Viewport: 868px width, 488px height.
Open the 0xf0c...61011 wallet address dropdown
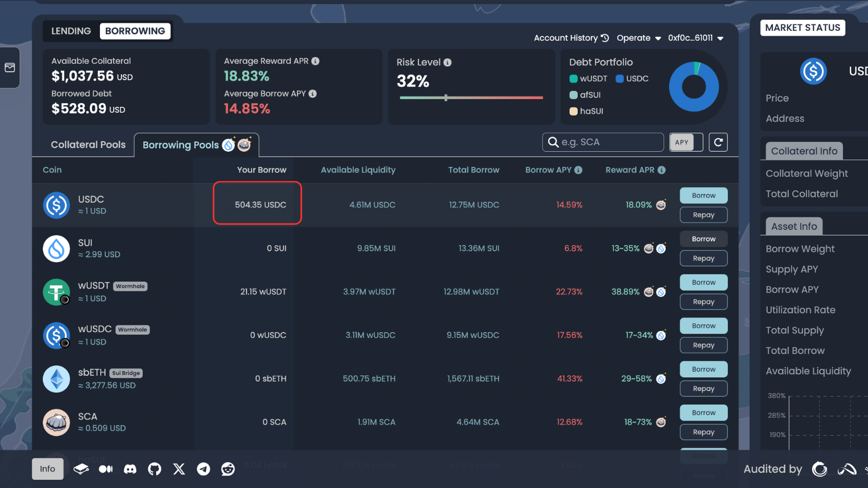click(695, 38)
